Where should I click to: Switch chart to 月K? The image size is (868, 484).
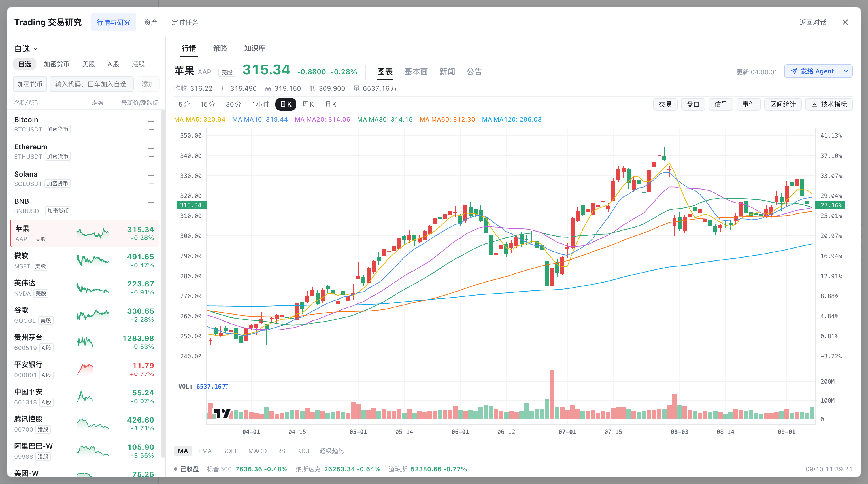pos(331,105)
